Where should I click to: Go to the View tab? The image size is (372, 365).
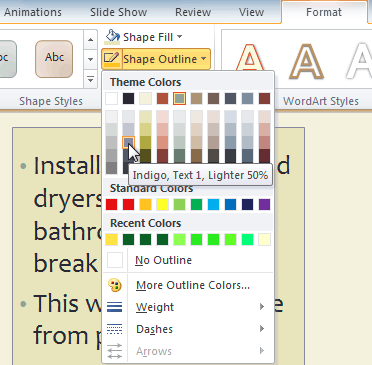click(x=251, y=12)
